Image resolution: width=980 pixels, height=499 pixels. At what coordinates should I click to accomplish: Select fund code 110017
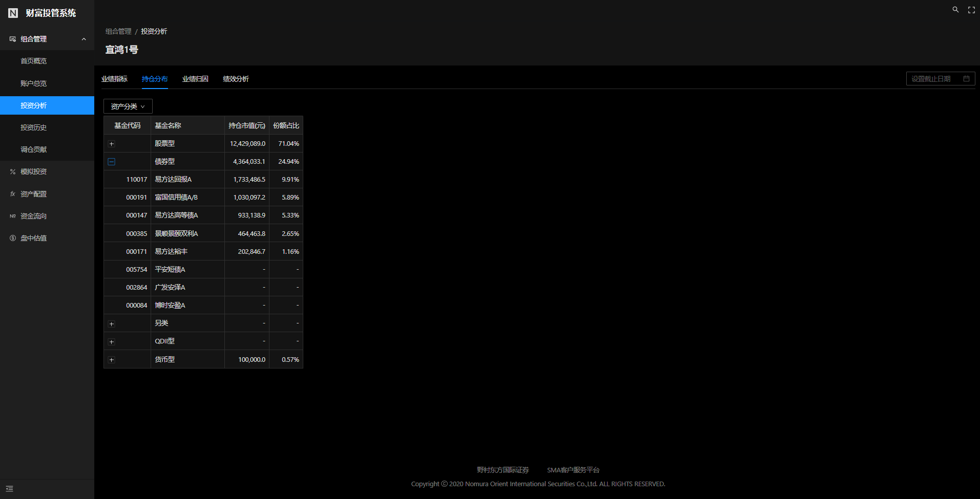click(x=137, y=180)
